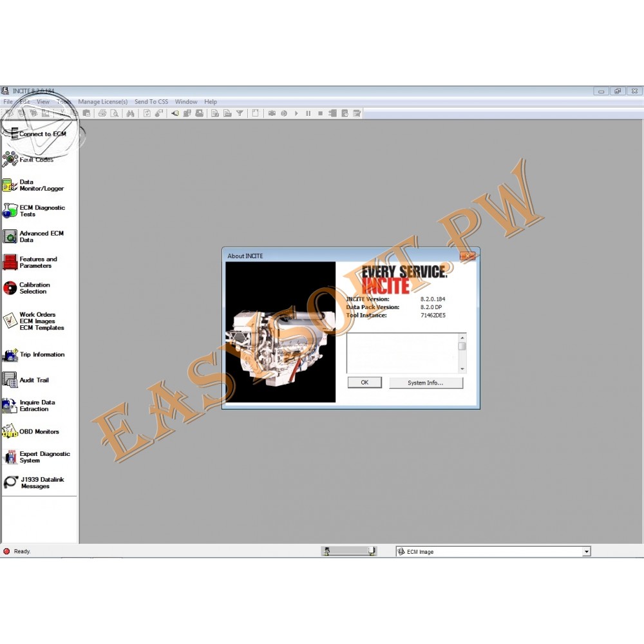This screenshot has height=644, width=644.
Task: Click the Print toolbar icon
Action: tap(102, 113)
